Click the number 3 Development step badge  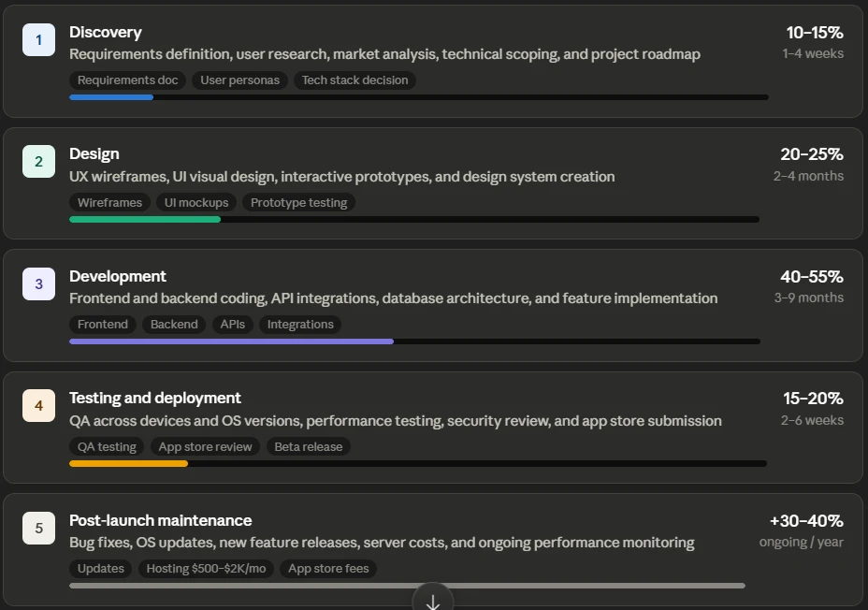(x=38, y=284)
